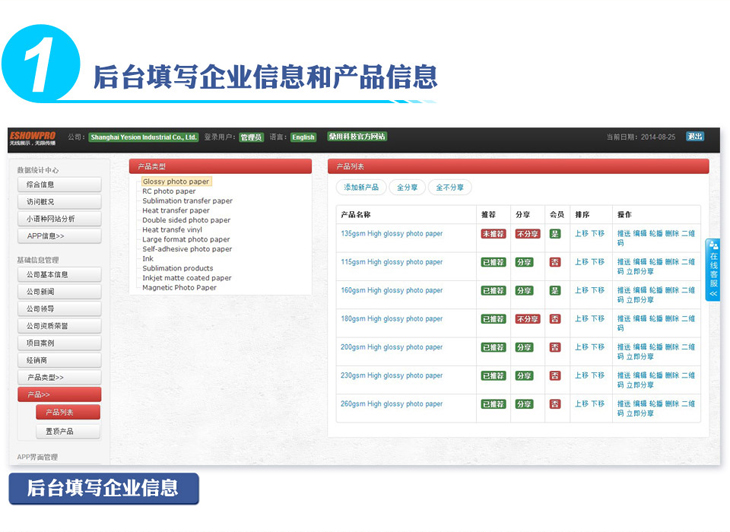Select 置顶产品 submenu item
This screenshot has height=532, width=730.
point(68,431)
